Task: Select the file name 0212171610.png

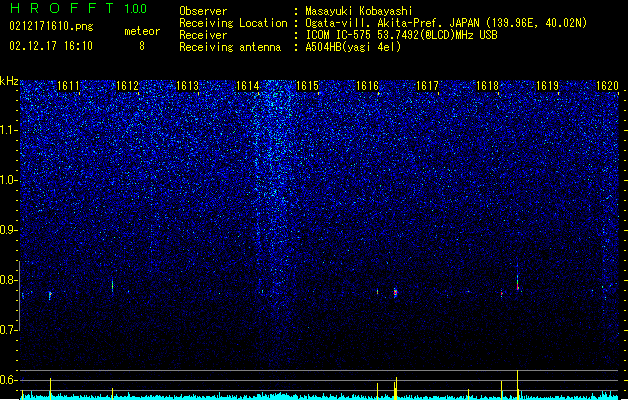Action: (x=51, y=27)
